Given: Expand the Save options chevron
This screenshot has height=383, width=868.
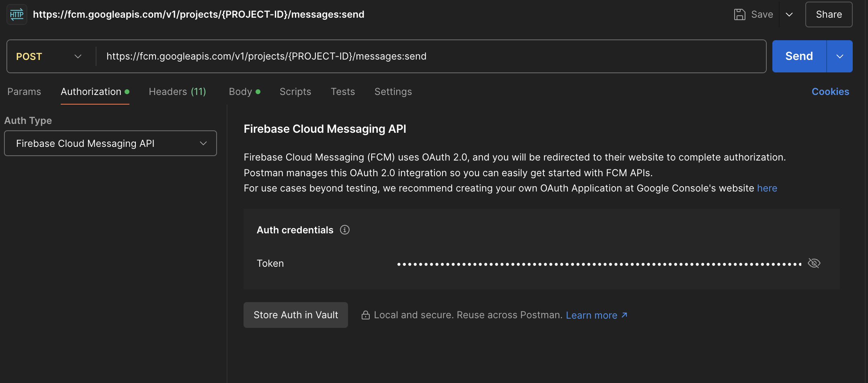Looking at the screenshot, I should tap(789, 14).
